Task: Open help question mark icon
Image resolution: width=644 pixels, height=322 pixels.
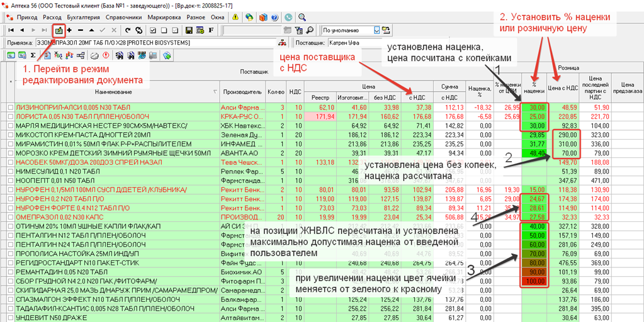Action: click(x=274, y=17)
